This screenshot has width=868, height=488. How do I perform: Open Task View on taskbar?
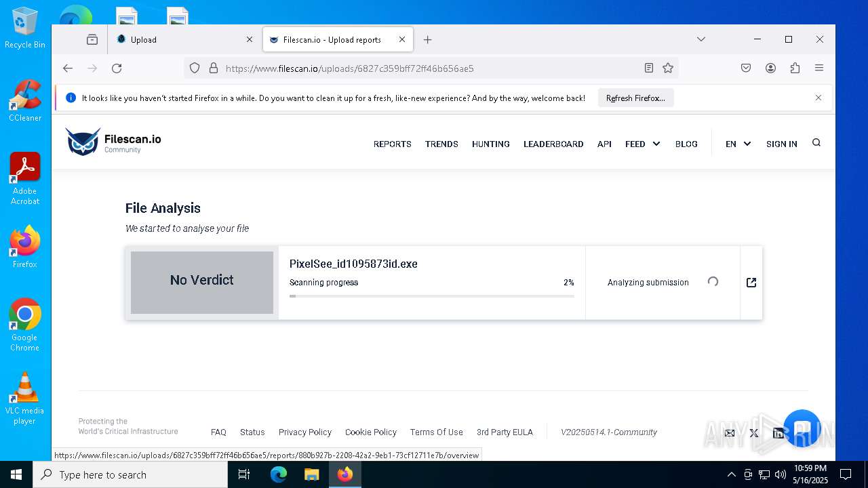click(244, 474)
